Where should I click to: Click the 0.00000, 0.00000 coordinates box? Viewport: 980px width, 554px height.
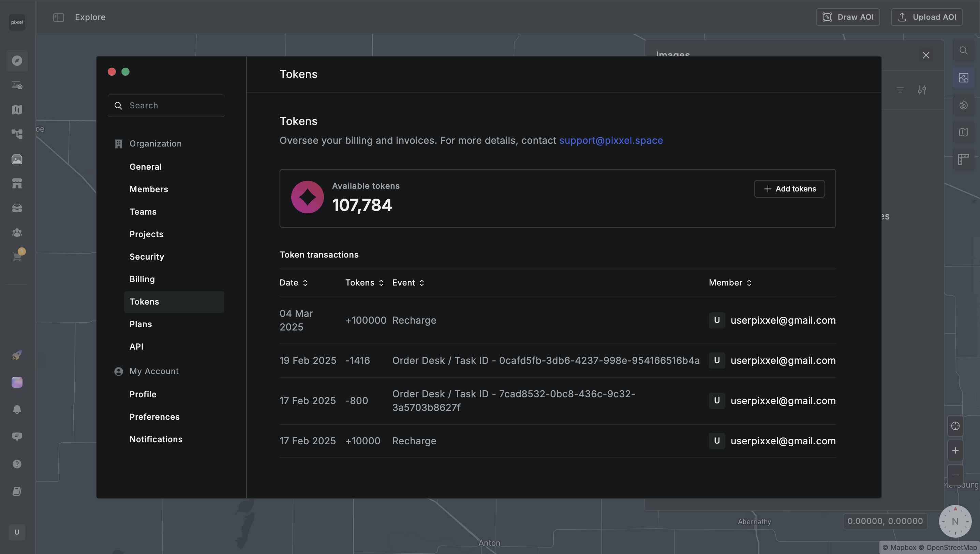coord(885,521)
